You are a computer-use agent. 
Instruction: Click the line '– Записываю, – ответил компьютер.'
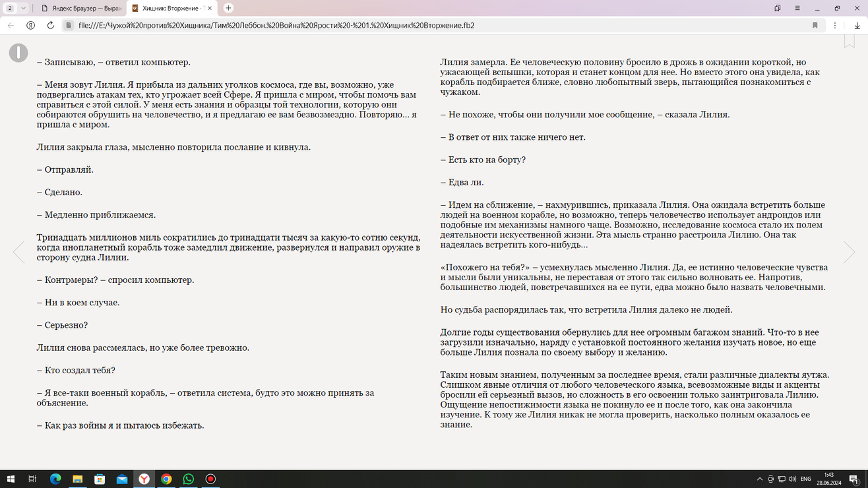[113, 62]
